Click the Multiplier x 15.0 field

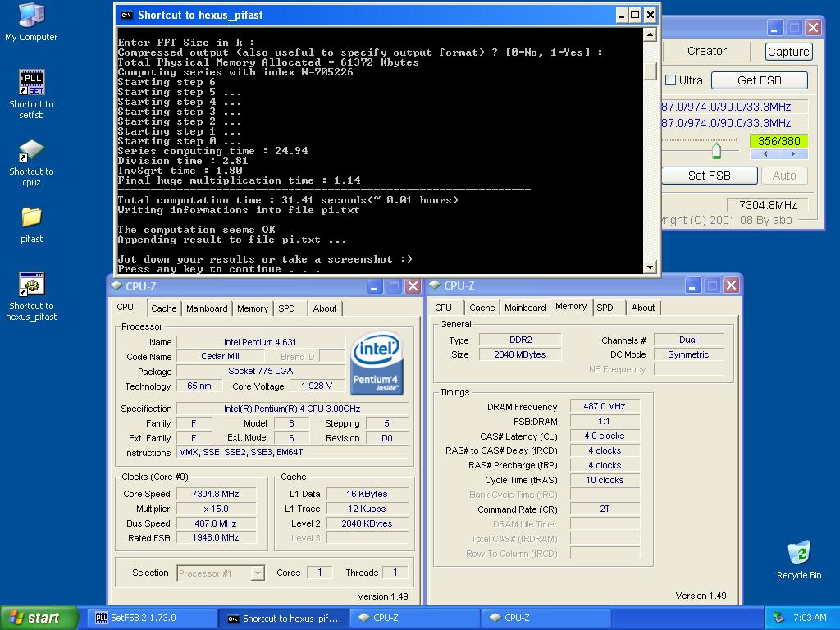click(216, 509)
